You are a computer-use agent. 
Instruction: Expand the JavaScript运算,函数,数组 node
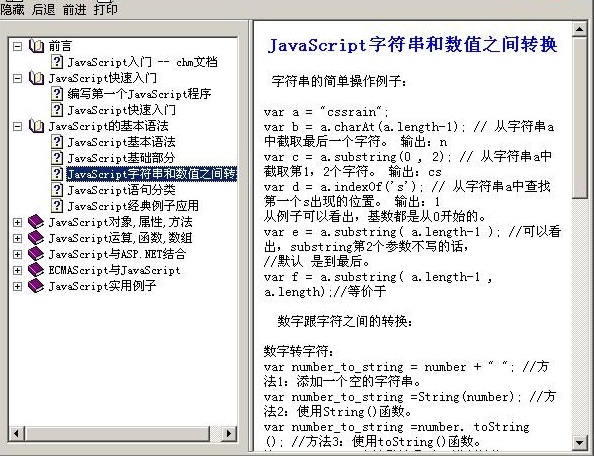tap(17, 238)
